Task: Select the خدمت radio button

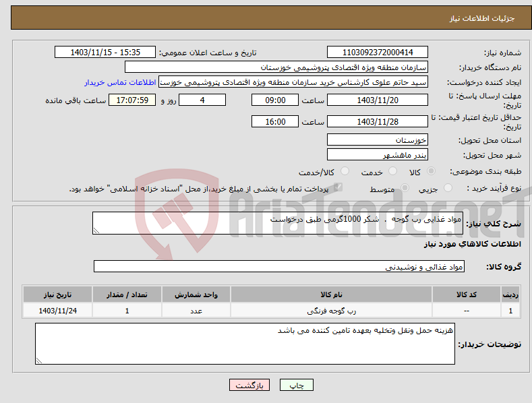Action: [x=392, y=171]
